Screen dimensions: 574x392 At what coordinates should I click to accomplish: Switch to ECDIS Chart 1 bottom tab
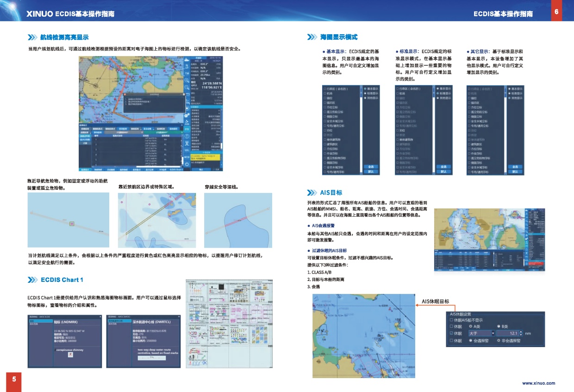(176, 170)
